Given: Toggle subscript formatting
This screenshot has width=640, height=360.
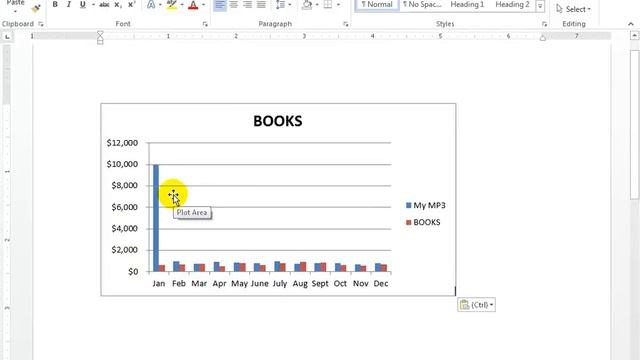Looking at the screenshot, I should coord(118,5).
